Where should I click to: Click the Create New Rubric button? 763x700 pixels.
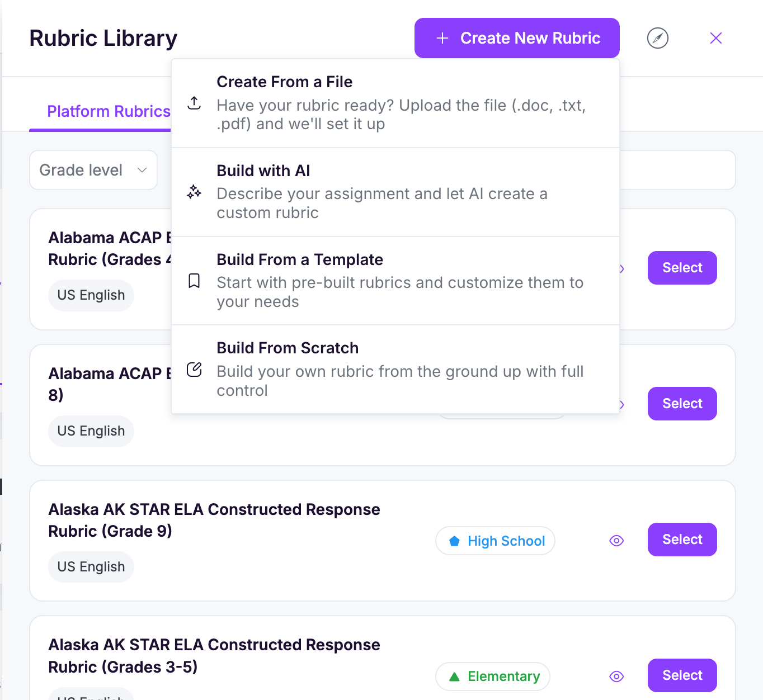(517, 38)
